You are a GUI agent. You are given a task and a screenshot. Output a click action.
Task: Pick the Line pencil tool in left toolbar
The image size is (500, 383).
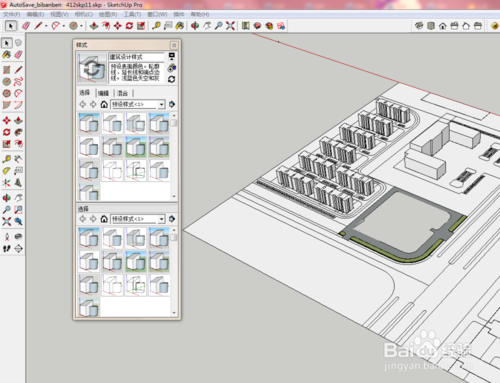click(x=18, y=70)
